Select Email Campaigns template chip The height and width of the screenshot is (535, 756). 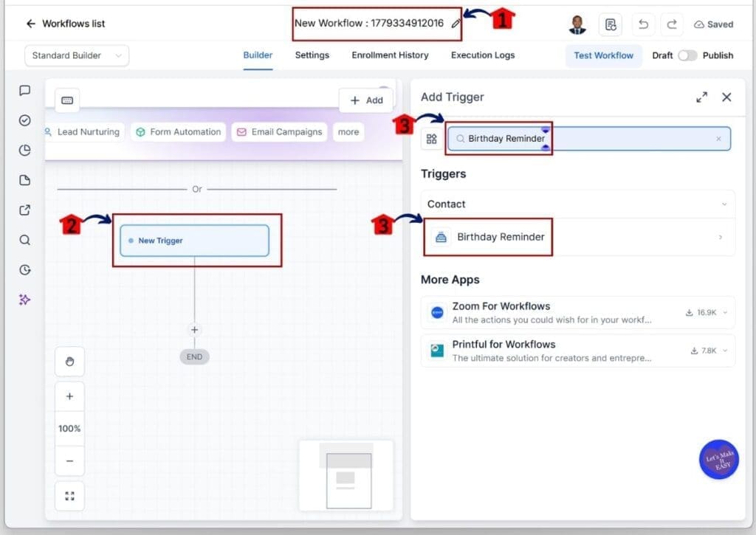(x=280, y=132)
